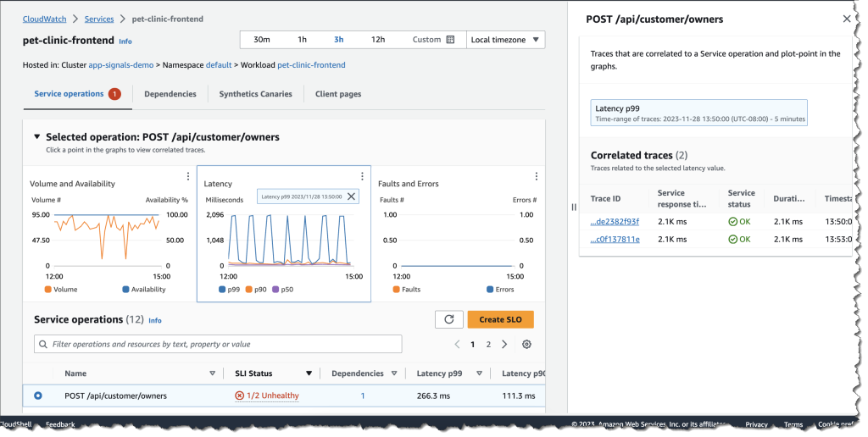This screenshot has width=868, height=437.
Task: Go to next page of operations
Action: tap(504, 345)
